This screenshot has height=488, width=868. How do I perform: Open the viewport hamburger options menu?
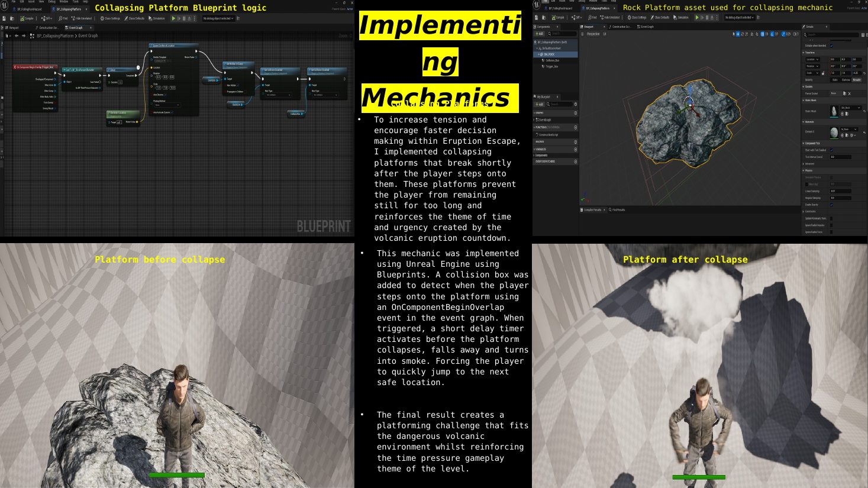(583, 34)
